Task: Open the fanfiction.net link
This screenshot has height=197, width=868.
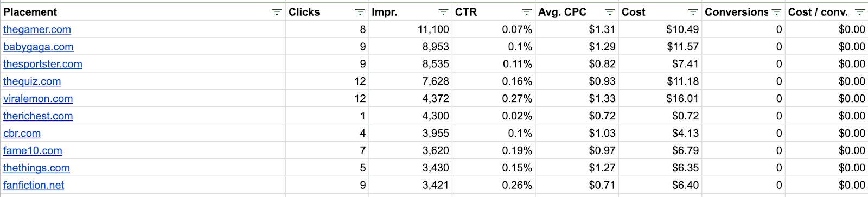Action: [x=34, y=186]
